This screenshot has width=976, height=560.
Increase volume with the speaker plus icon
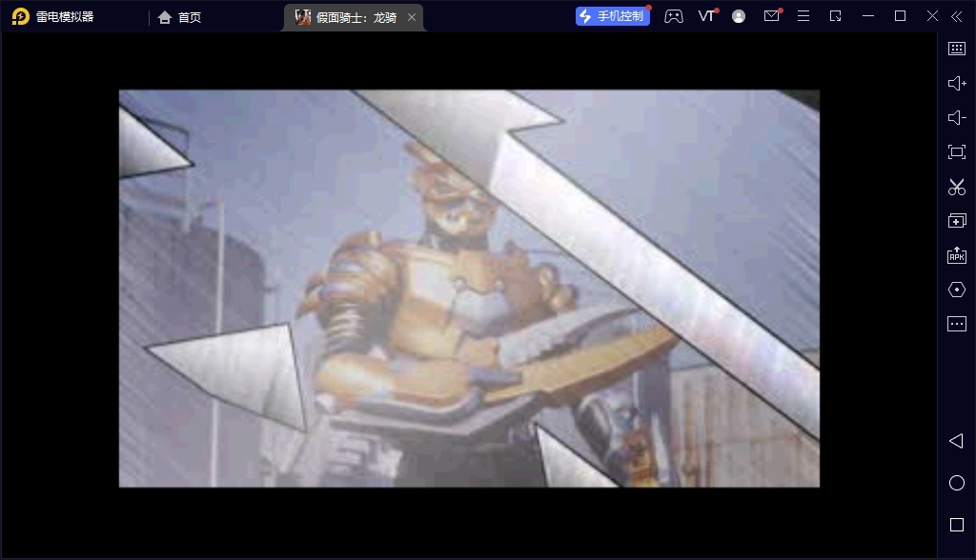click(x=957, y=84)
